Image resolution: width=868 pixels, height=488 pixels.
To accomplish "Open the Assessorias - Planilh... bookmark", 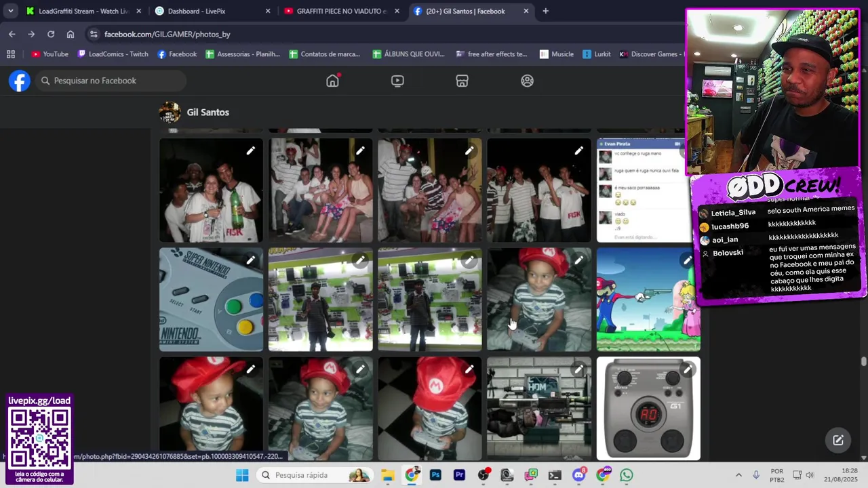I will tap(242, 54).
